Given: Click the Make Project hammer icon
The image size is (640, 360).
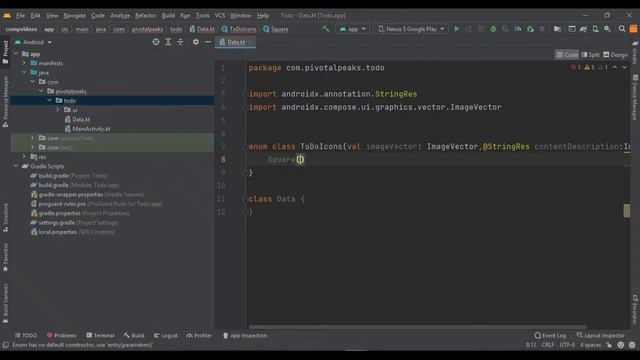Looking at the screenshot, I should point(325,29).
